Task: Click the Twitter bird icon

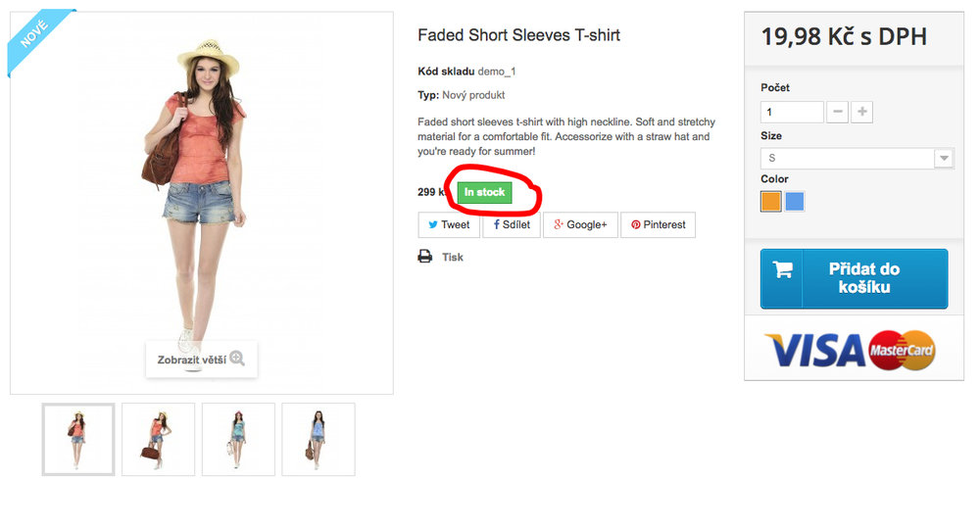Action: tap(432, 225)
